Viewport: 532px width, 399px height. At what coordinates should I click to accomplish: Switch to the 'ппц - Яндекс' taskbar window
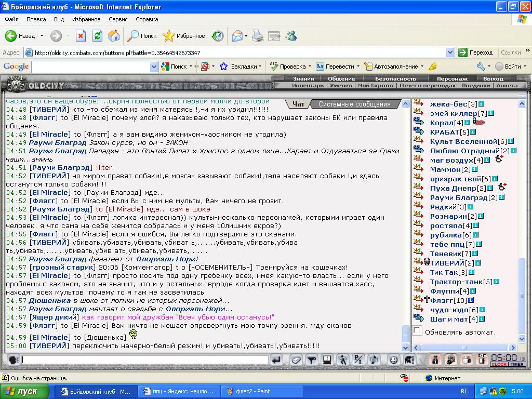179,391
